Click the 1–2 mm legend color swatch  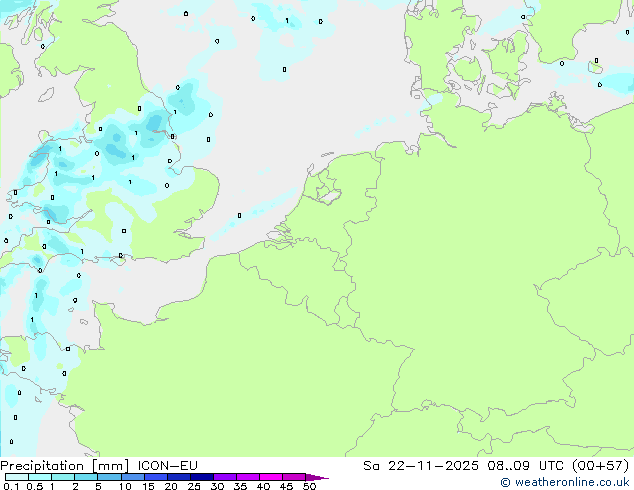click(63, 477)
